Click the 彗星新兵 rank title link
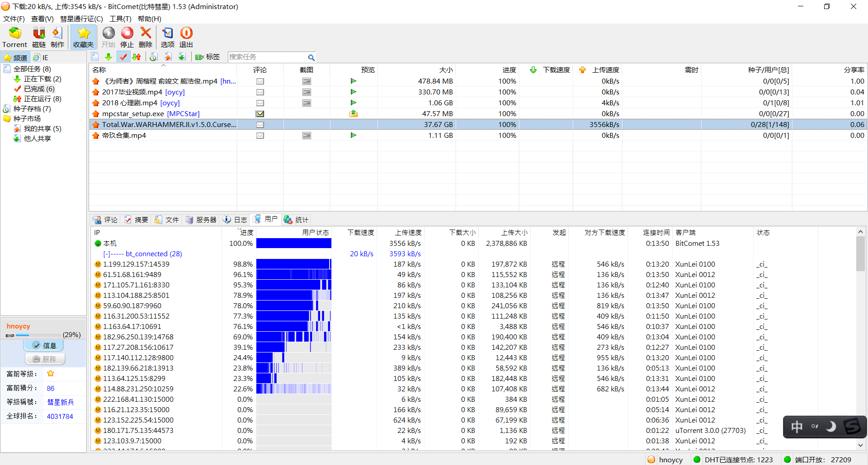868x465 pixels. [60, 402]
